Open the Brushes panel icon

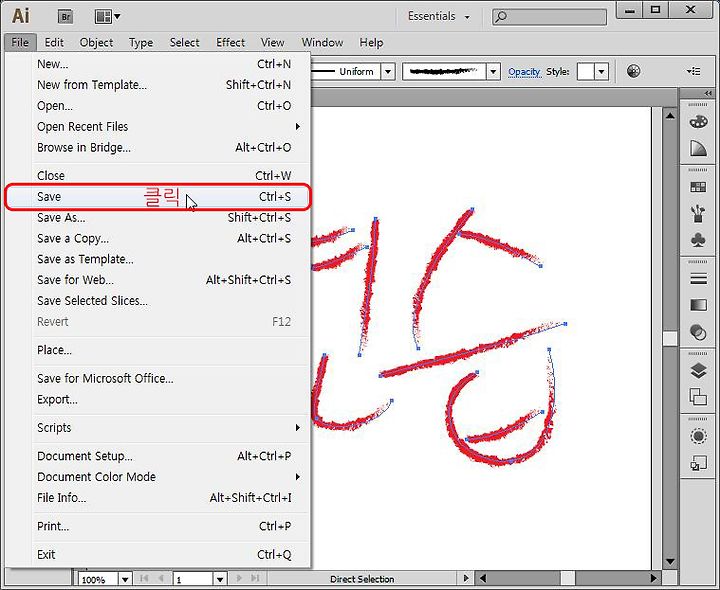point(698,213)
